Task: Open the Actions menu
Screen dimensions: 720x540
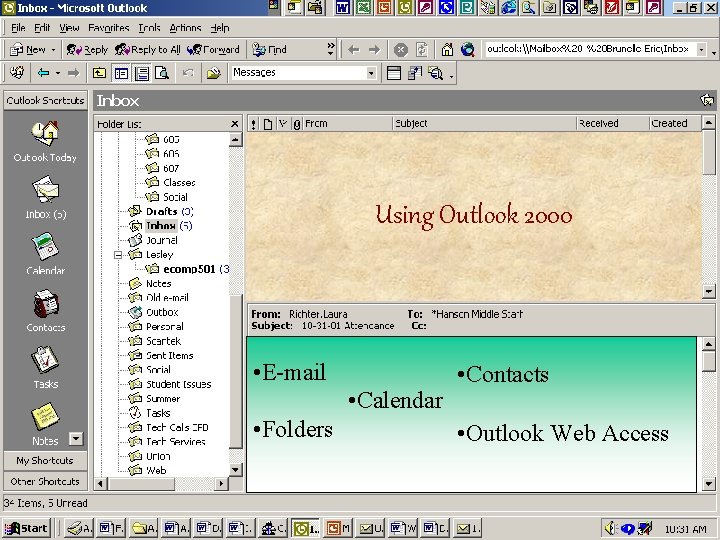Action: point(185,28)
